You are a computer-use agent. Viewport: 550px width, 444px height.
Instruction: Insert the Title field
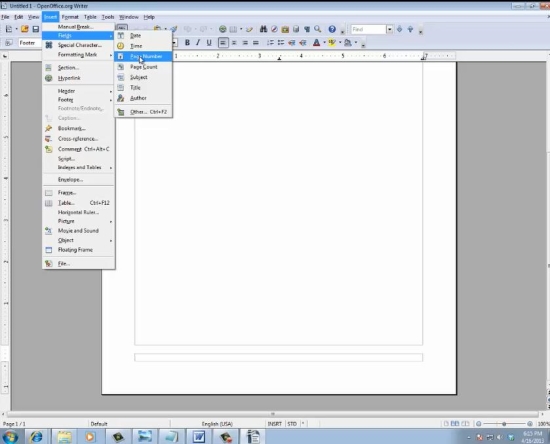tap(143, 88)
